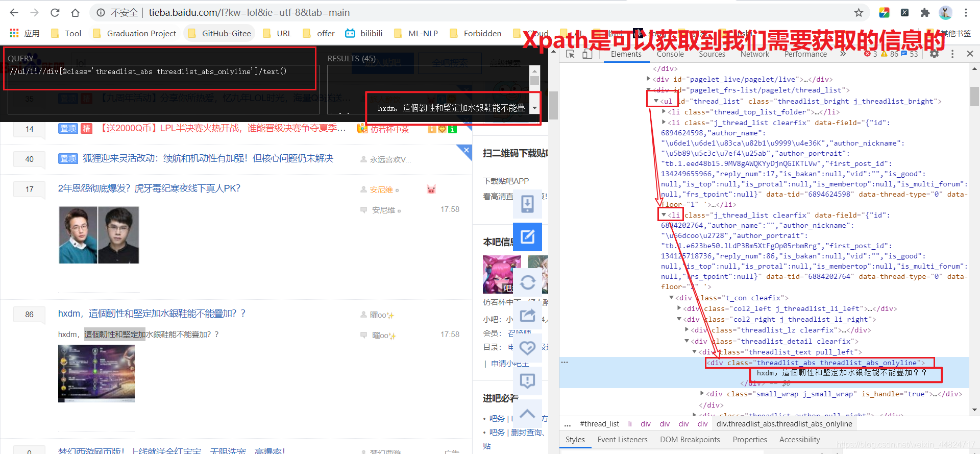Click the floating share icon
This screenshot has height=454, width=980.
pyautogui.click(x=527, y=315)
